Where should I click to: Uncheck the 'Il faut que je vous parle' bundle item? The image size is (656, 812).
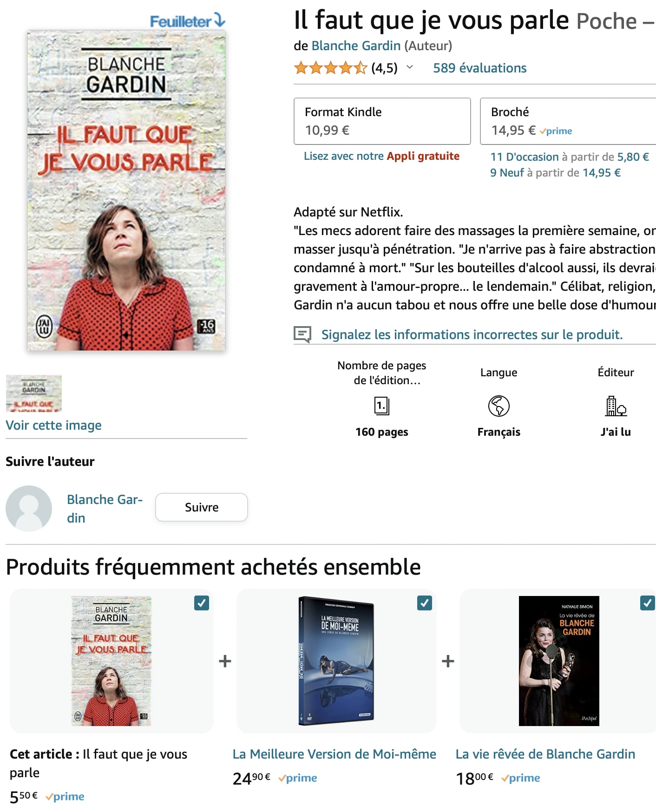point(202,603)
